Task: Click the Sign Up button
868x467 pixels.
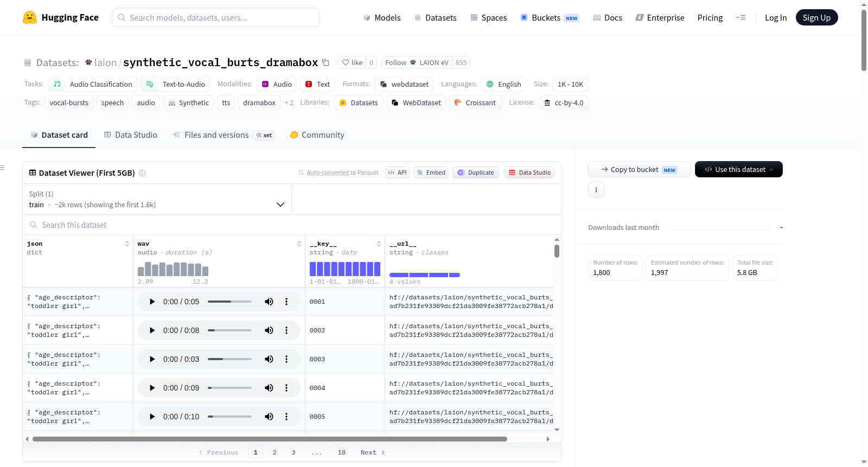Action: point(817,17)
